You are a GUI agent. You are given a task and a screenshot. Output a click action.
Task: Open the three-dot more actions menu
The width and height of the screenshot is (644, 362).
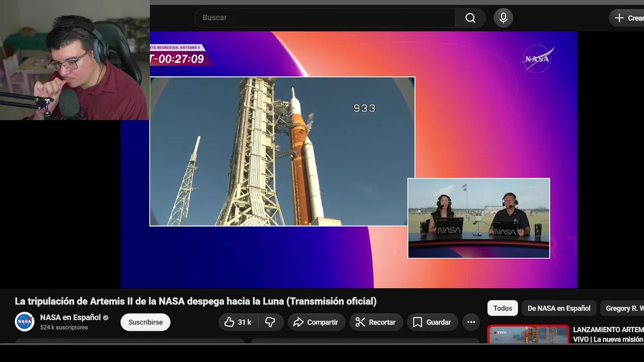click(x=471, y=322)
